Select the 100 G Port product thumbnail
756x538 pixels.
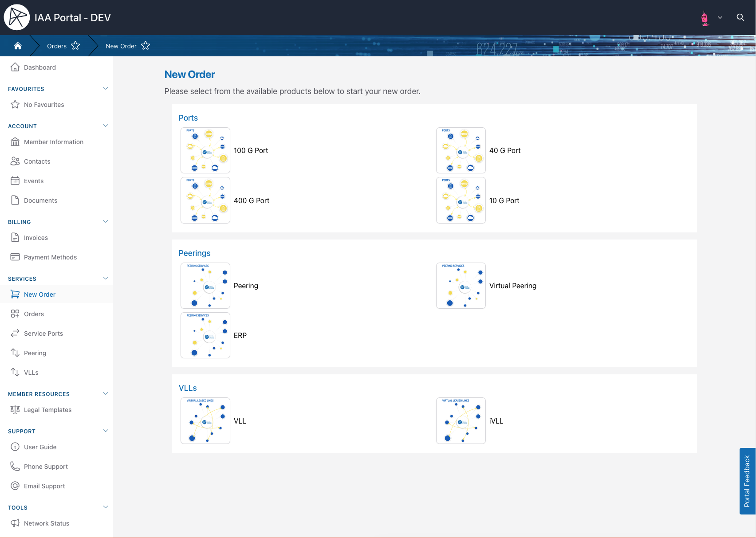[205, 150]
